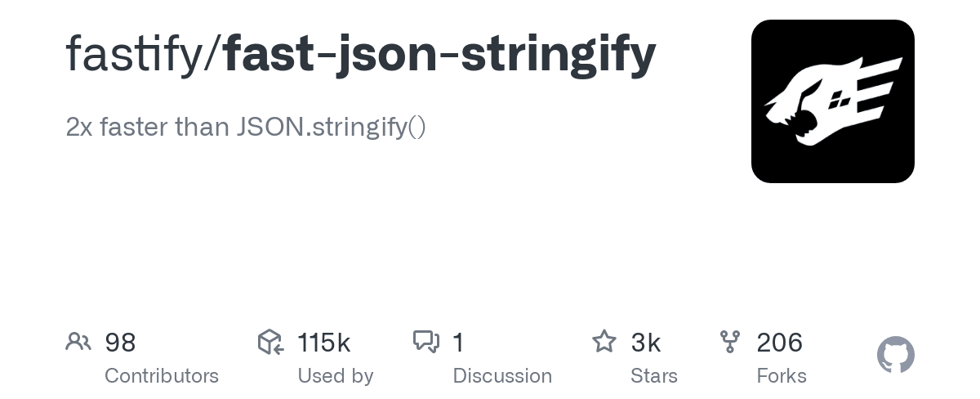
Task: Click the discussion count number 1
Action: click(x=458, y=343)
